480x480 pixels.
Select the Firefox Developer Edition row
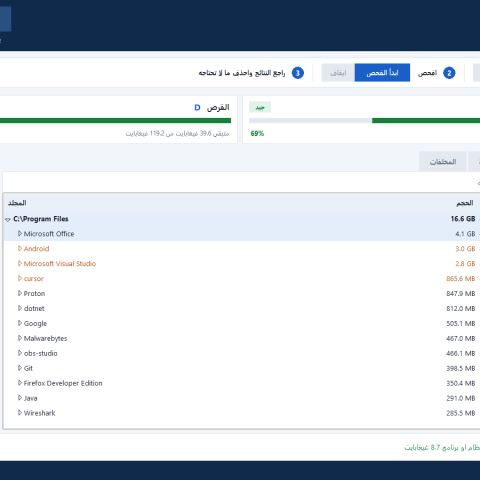241,383
